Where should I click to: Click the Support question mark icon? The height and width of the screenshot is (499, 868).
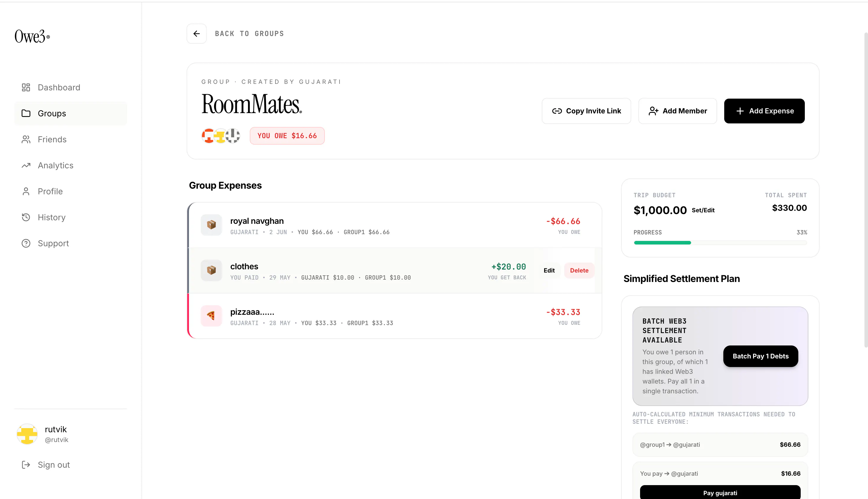click(x=26, y=243)
